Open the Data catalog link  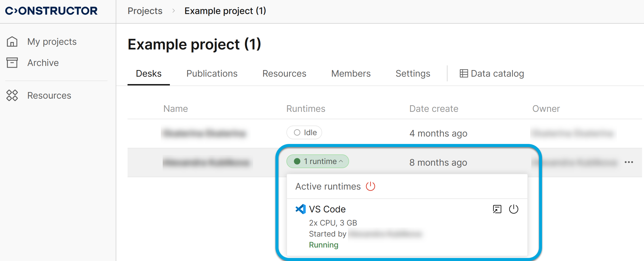tap(497, 74)
